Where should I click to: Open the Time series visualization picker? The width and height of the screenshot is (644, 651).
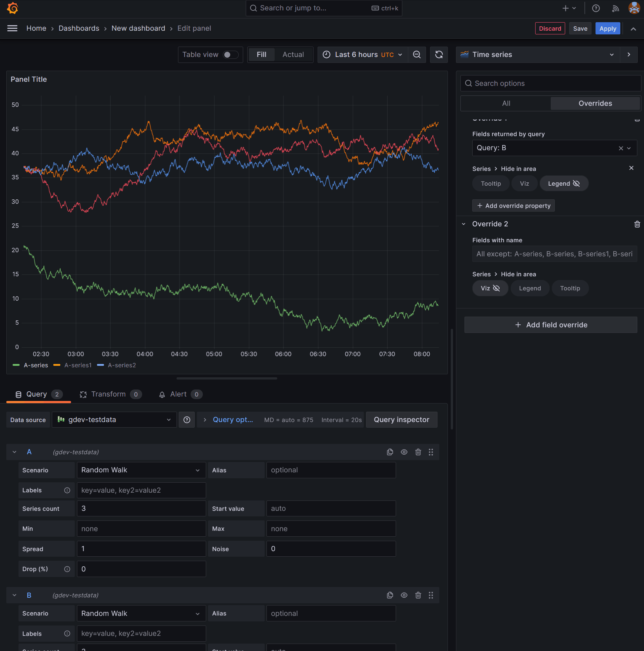point(537,54)
